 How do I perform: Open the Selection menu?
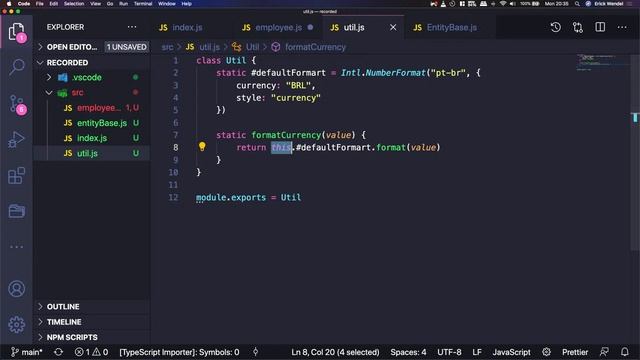point(74,4)
